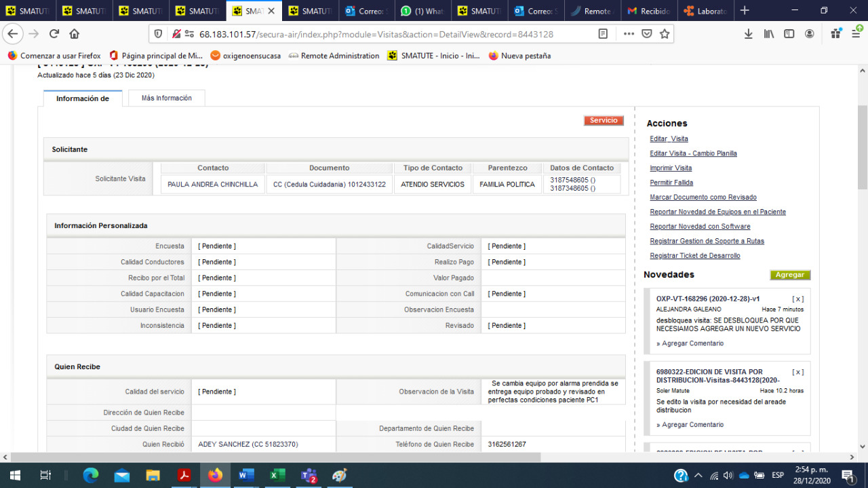Select the Información de tab
The image size is (868, 488).
tap(83, 98)
